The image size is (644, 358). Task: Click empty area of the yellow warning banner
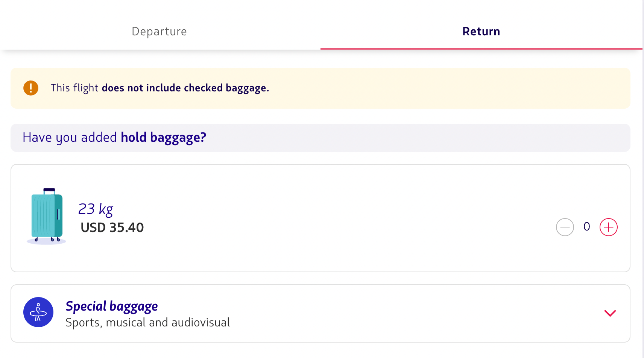(x=451, y=88)
